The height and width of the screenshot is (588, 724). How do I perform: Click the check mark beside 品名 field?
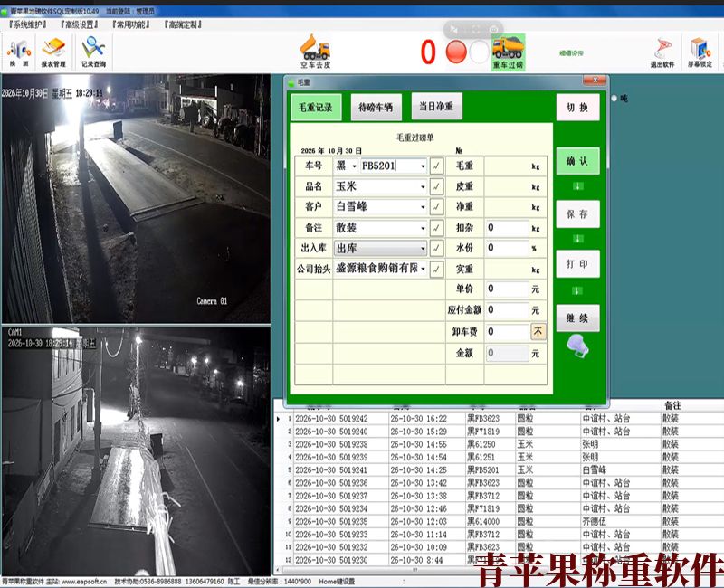[x=436, y=186]
